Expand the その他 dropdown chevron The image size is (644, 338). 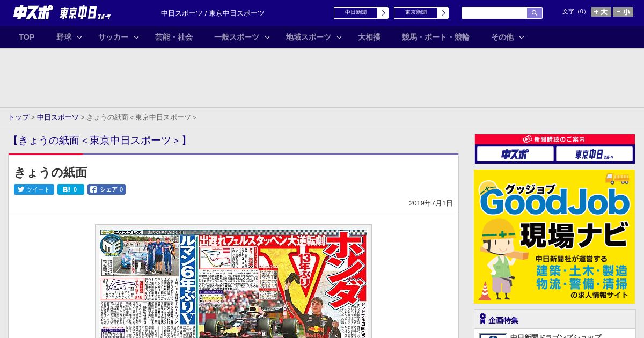[x=522, y=37]
